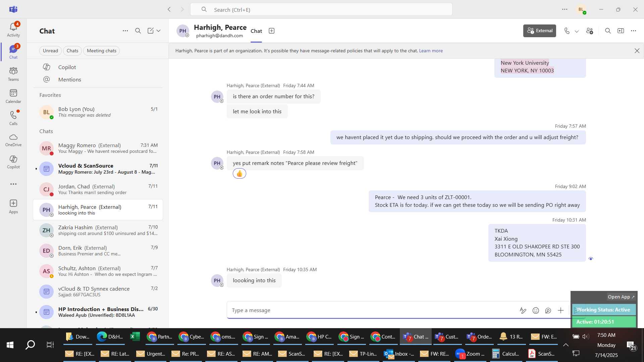The image size is (644, 362).
Task: Start an audio call with Pearce
Action: point(567,31)
